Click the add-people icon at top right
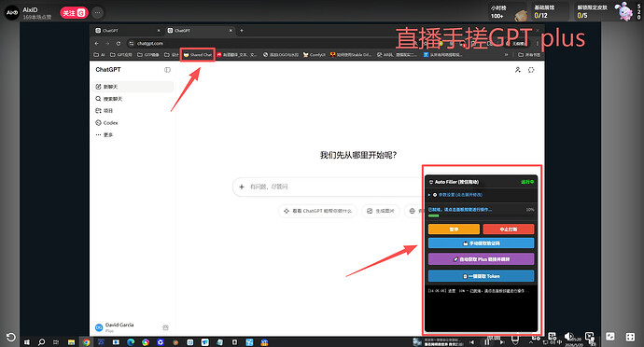Viewport: 644px width, 347px height. point(517,70)
